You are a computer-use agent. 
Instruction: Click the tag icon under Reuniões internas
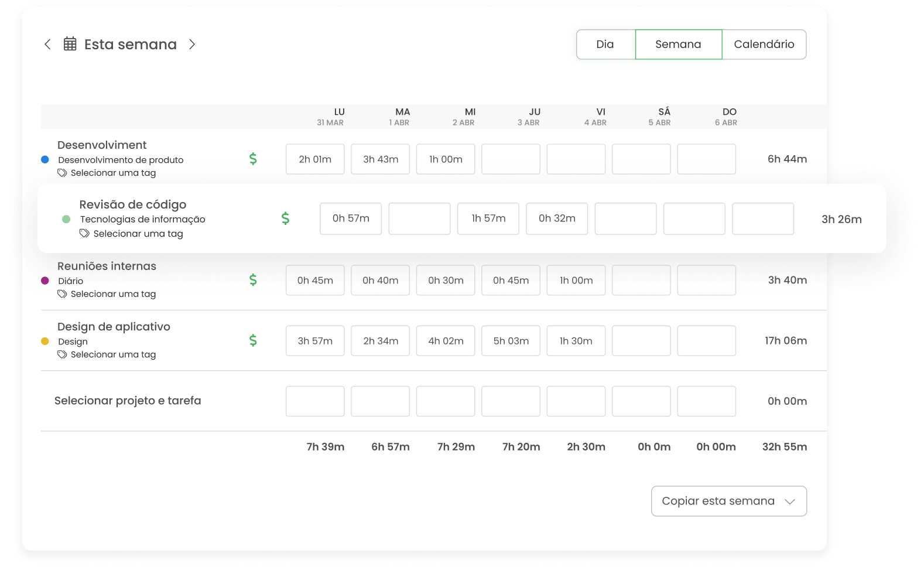[62, 294]
